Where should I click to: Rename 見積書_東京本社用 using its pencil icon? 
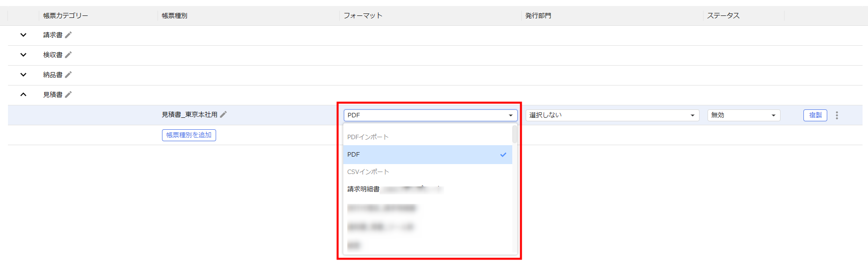(224, 114)
